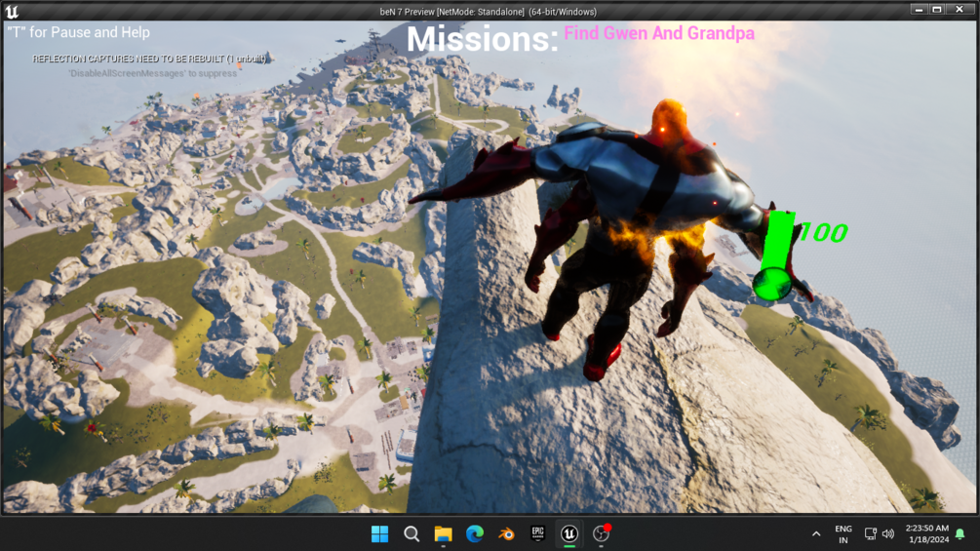Screen dimensions: 980x551
Task: Minimize the beN 7 Preview window
Action: pos(919,10)
